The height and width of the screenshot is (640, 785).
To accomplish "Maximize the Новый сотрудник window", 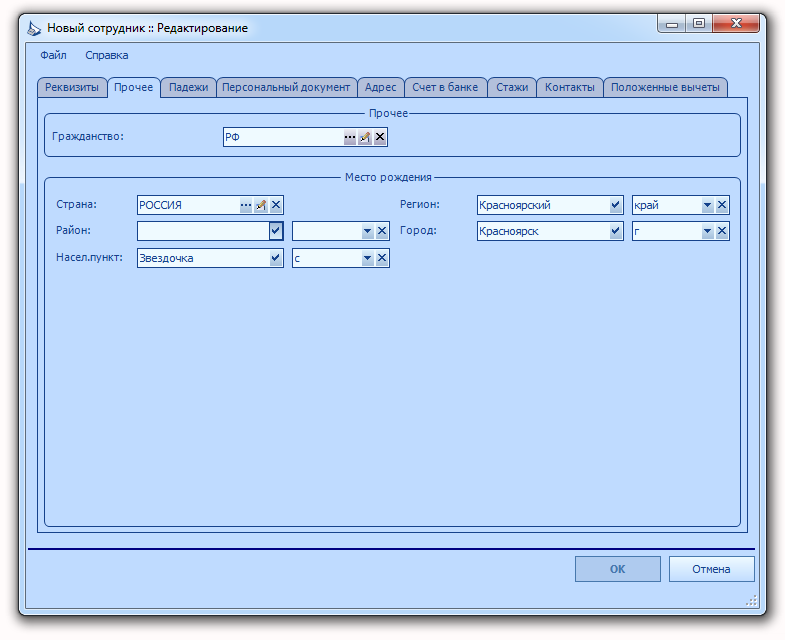I will [x=699, y=24].
